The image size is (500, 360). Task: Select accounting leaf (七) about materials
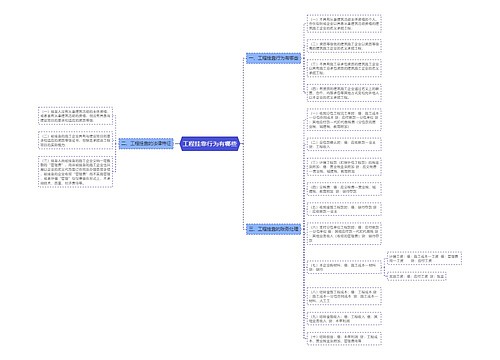pos(344,267)
